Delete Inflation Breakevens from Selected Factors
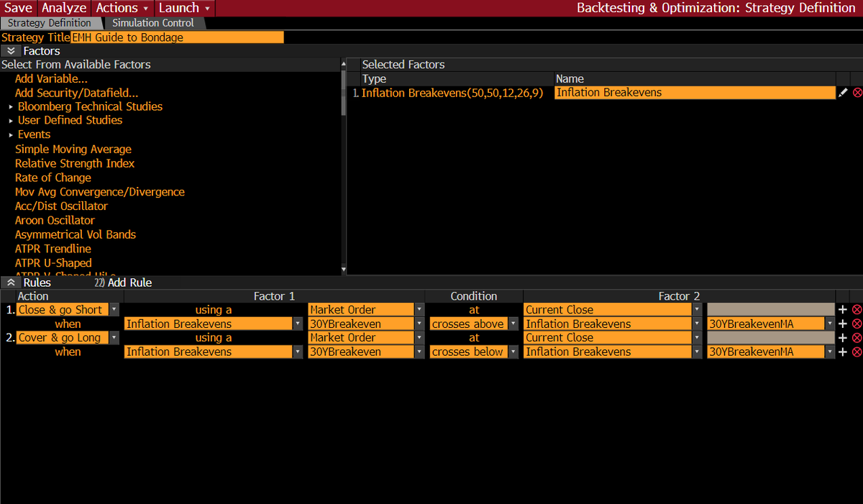The image size is (863, 504). click(856, 92)
